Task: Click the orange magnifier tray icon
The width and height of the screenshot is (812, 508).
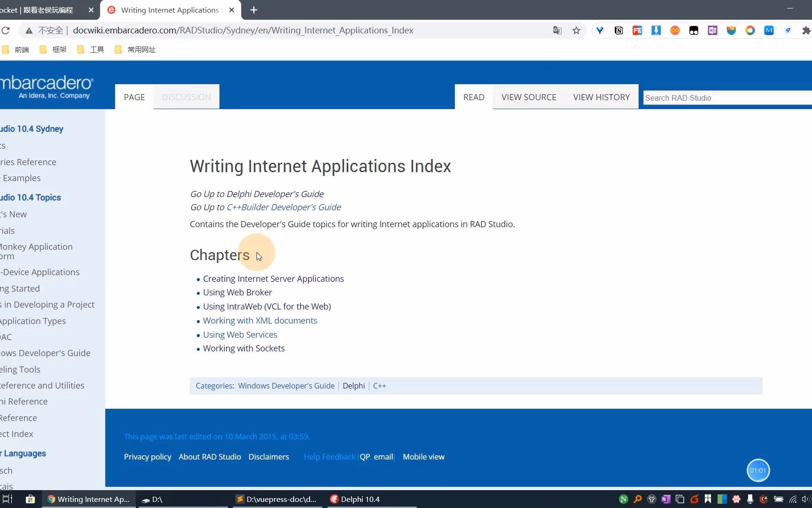Action: (x=638, y=499)
